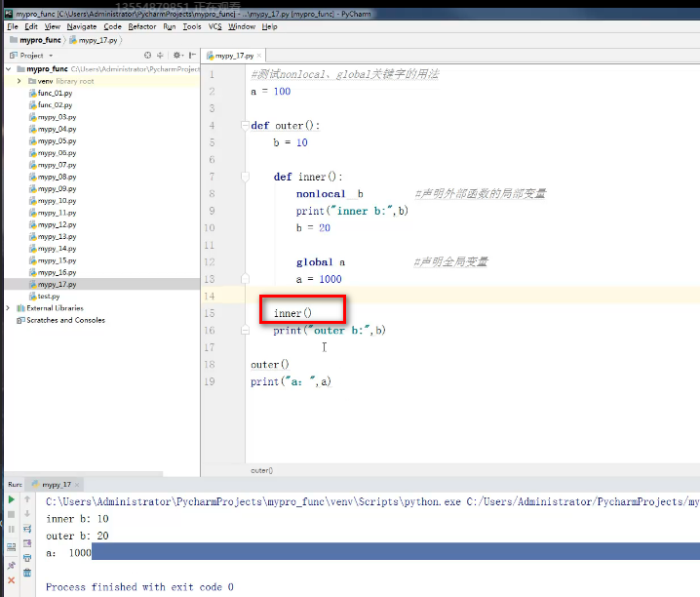
Task: Toggle fold marker at def inner line
Action: pos(245,177)
